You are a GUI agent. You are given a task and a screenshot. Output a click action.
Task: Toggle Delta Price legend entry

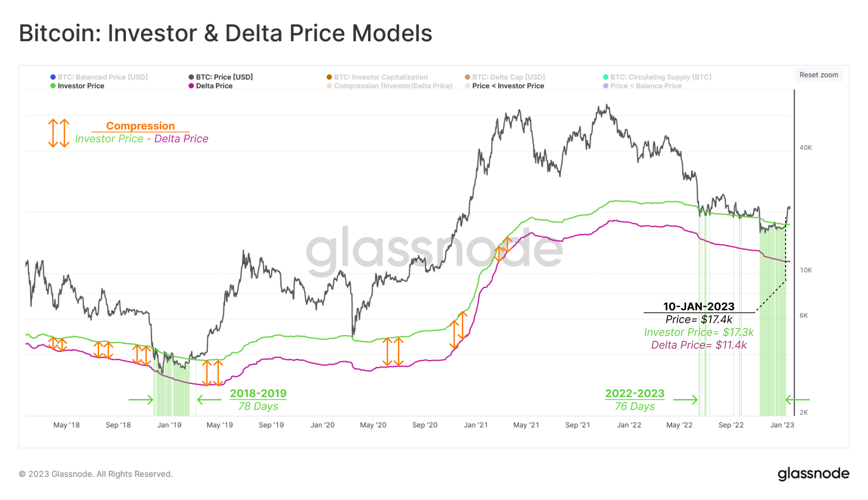pyautogui.click(x=210, y=86)
